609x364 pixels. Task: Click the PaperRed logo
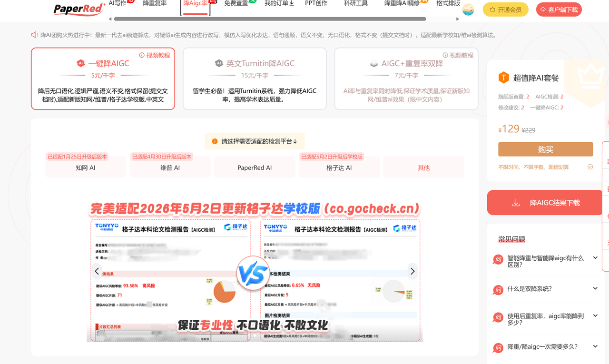[x=79, y=9]
